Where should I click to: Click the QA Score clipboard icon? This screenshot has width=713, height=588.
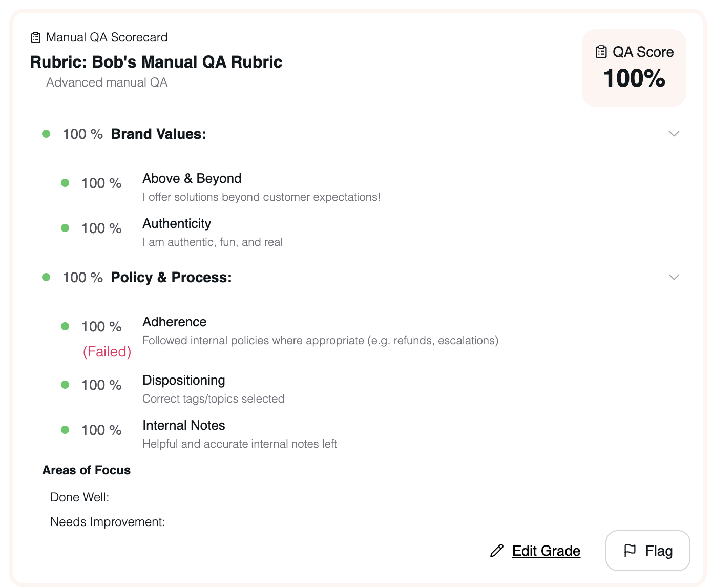pyautogui.click(x=601, y=52)
